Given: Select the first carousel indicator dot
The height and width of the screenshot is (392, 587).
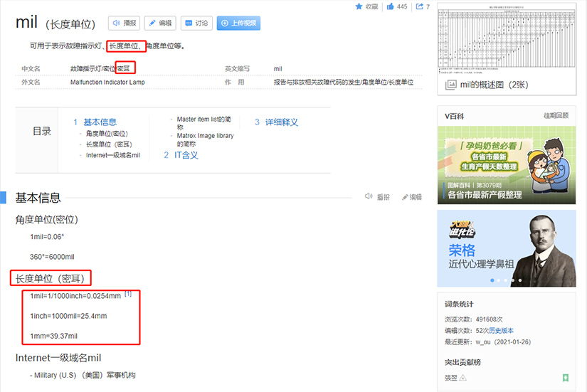Looking at the screenshot, I should (x=492, y=280).
